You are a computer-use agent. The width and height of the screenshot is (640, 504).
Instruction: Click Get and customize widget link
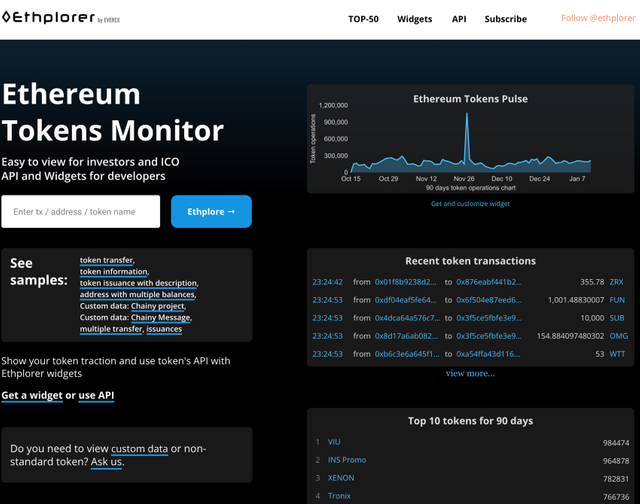pyautogui.click(x=470, y=204)
